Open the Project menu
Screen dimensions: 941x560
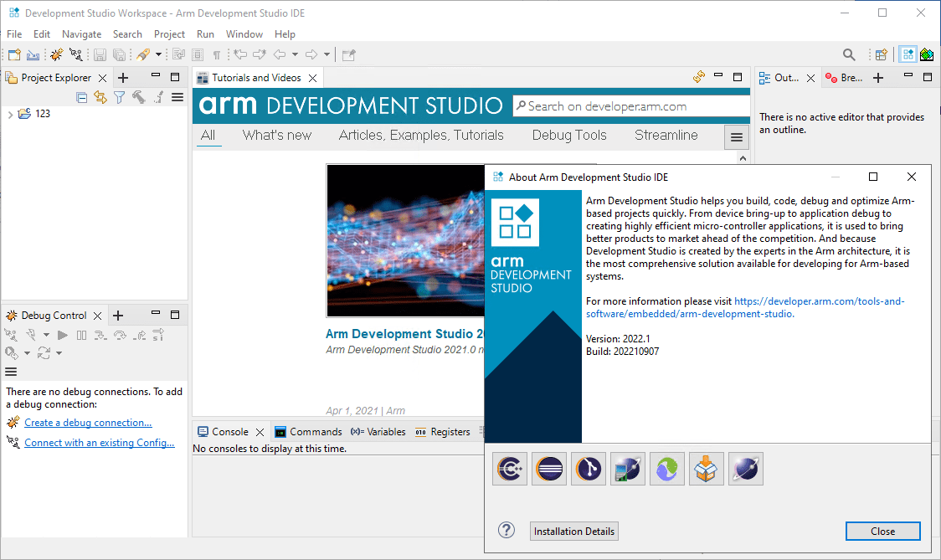click(169, 34)
